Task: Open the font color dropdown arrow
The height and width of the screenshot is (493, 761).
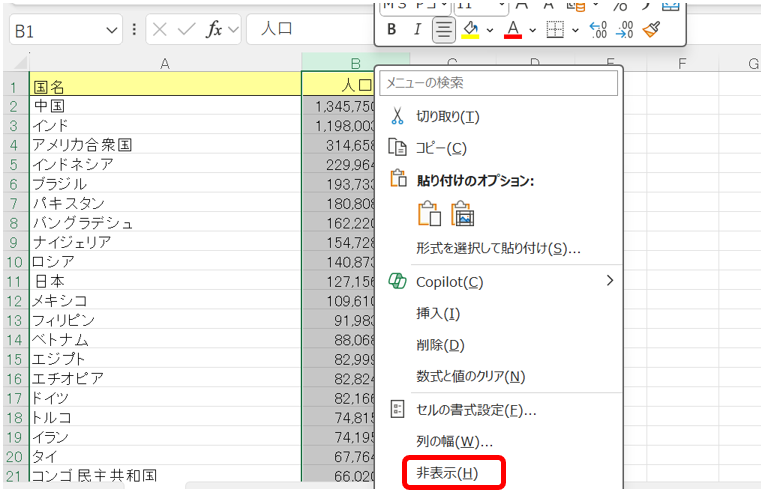Action: [532, 30]
